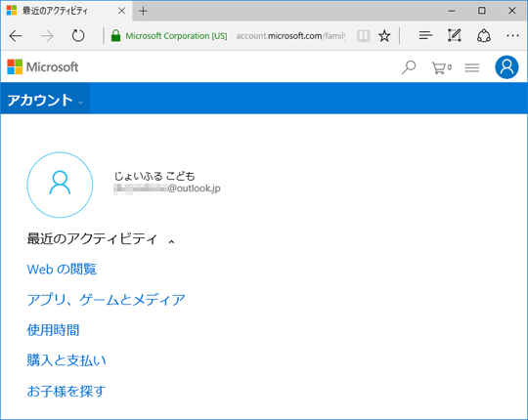The height and width of the screenshot is (420, 528).
Task: Click the browser forward arrow
Action: (47, 35)
